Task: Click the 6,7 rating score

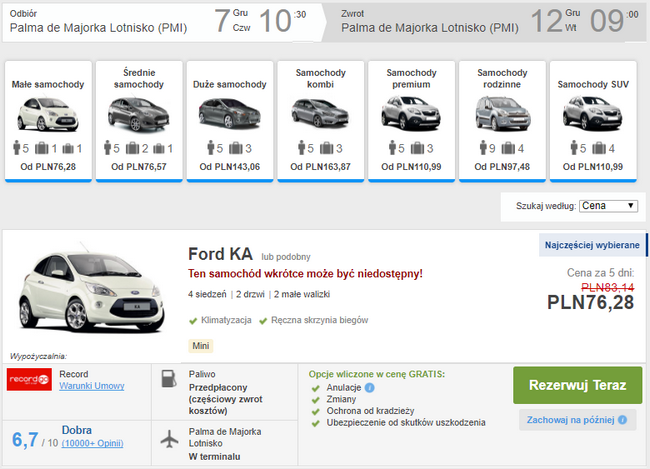Action: [25, 440]
